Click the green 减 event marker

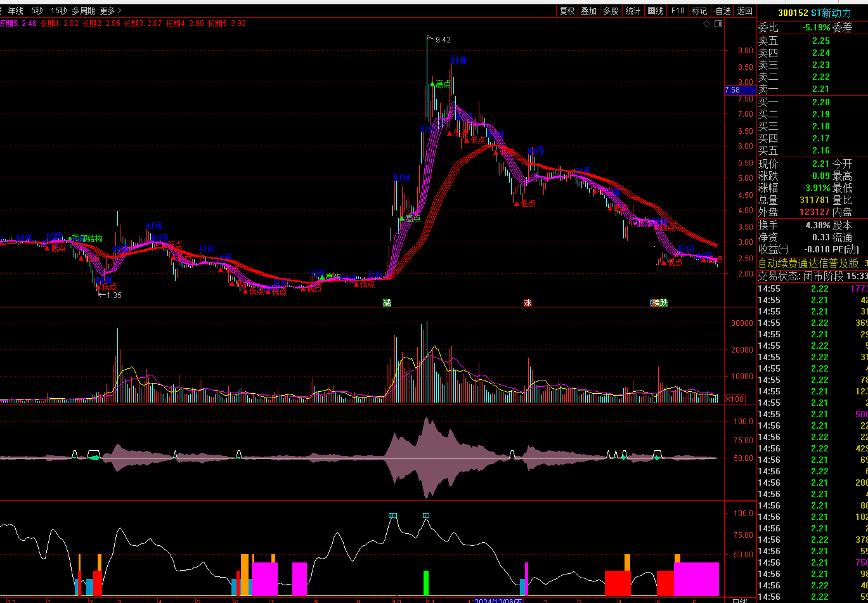point(387,302)
